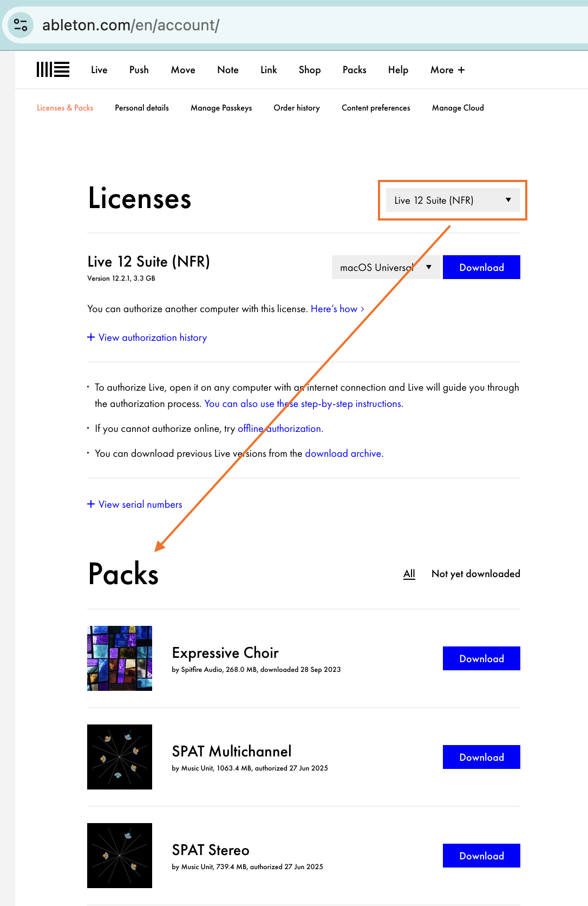Open the site settings icon in address bar
This screenshot has width=588, height=906.
(21, 25)
